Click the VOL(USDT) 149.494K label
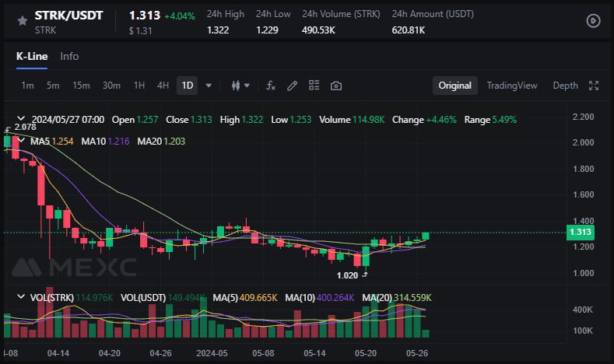The image size is (614, 364). click(163, 298)
